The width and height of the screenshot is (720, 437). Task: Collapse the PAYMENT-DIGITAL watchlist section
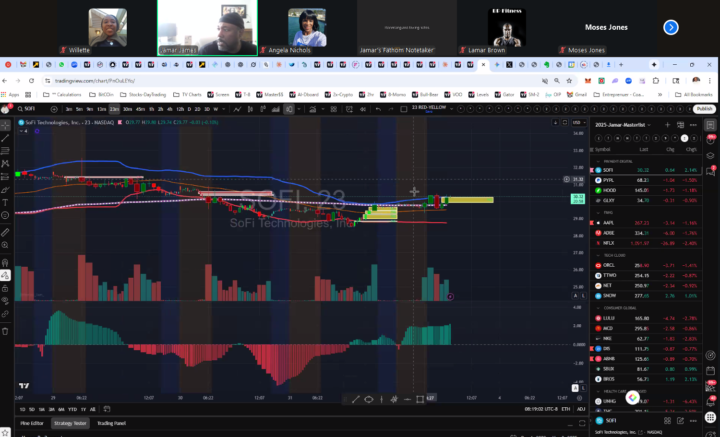(x=597, y=160)
